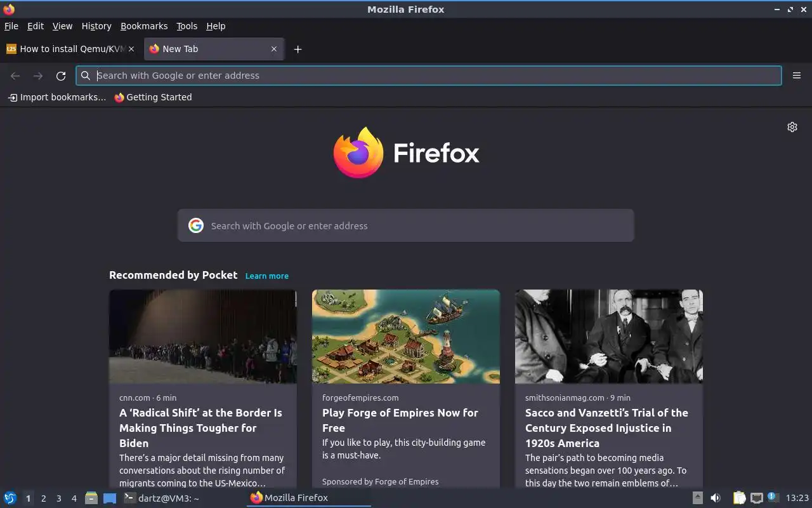Click magnifier icon in the address bar
Image resolution: width=812 pixels, height=508 pixels.
tap(86, 76)
